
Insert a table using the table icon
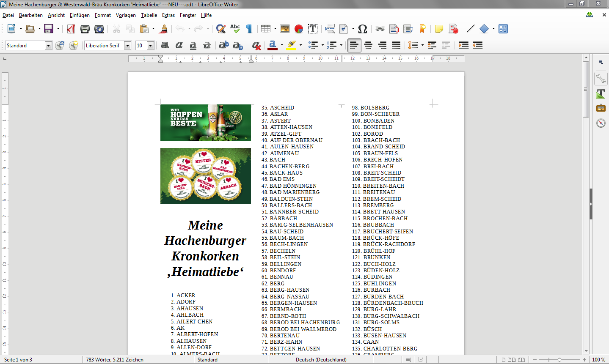(266, 29)
